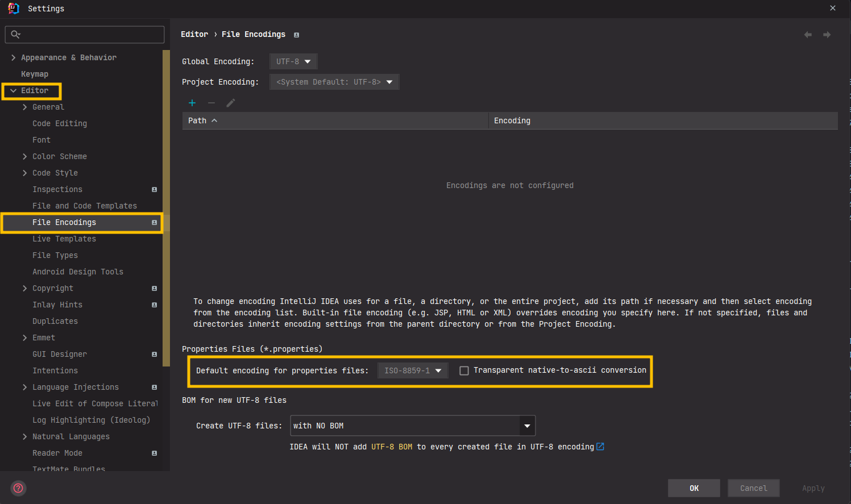
Task: Click the UTF-8 BOM link
Action: 392,447
